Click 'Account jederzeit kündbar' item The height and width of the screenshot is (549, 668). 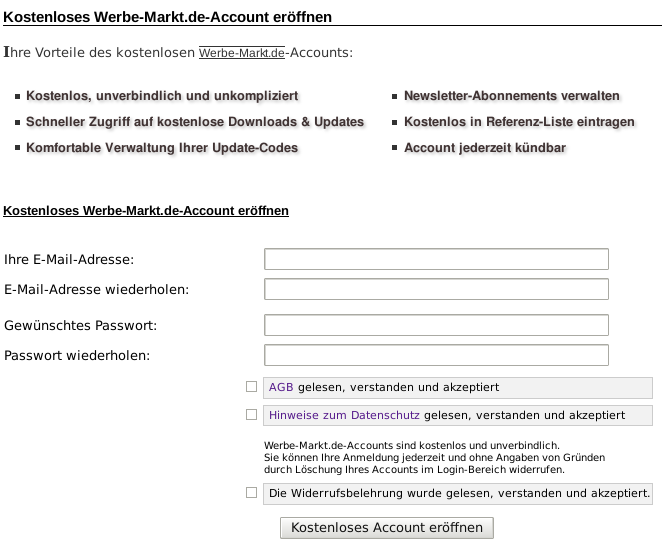[485, 148]
